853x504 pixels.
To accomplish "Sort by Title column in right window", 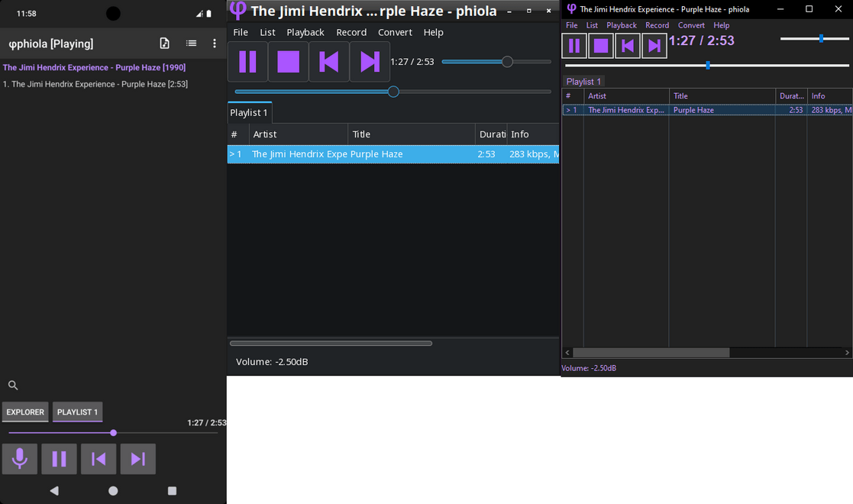I will 722,95.
